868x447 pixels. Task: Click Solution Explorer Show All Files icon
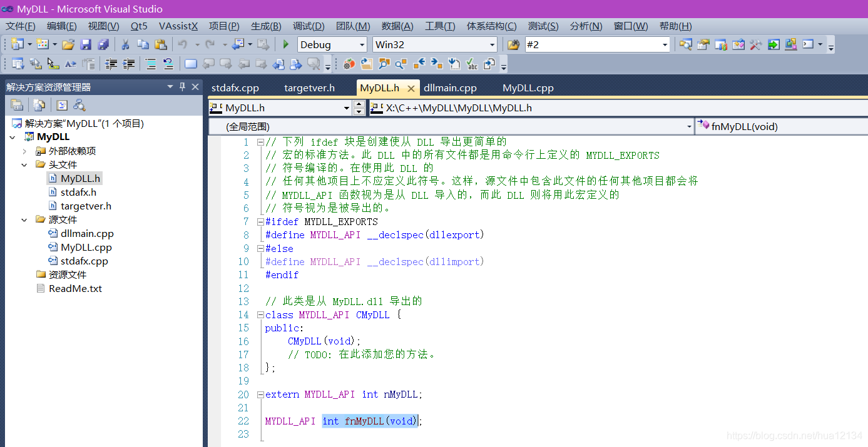point(39,105)
